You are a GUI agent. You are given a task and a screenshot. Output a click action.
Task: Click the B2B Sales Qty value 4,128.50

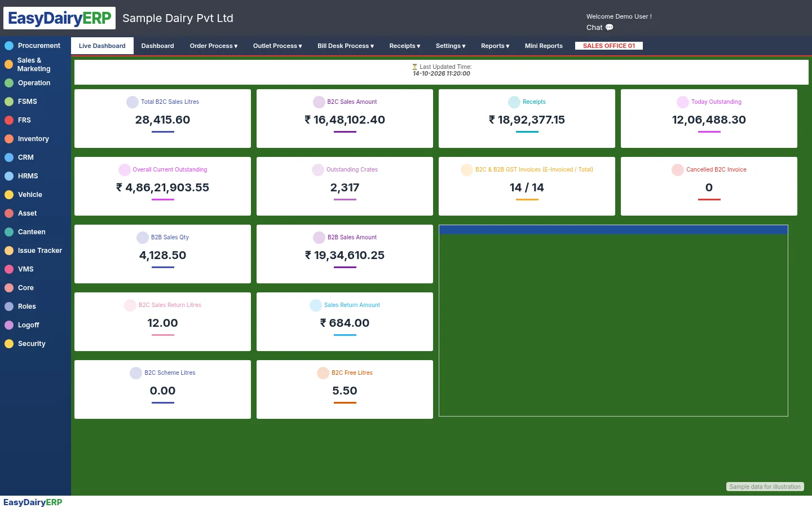(x=162, y=255)
